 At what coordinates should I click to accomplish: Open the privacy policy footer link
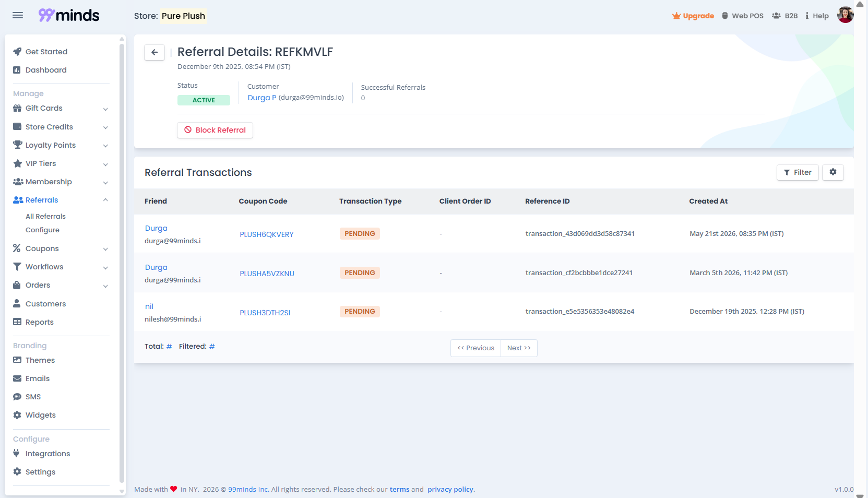coord(450,490)
